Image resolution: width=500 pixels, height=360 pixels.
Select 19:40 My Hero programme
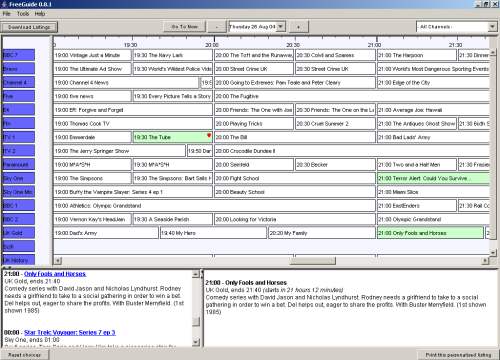point(213,233)
